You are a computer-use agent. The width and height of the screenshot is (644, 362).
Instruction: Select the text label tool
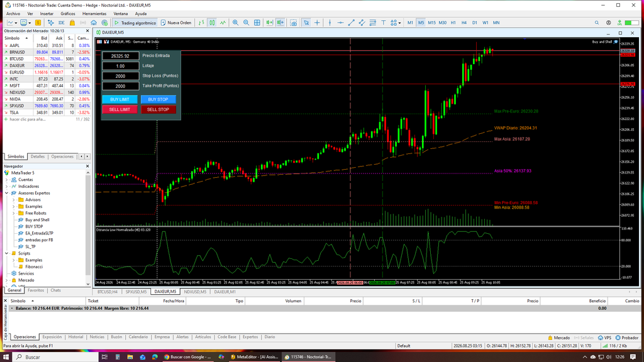[x=383, y=23]
